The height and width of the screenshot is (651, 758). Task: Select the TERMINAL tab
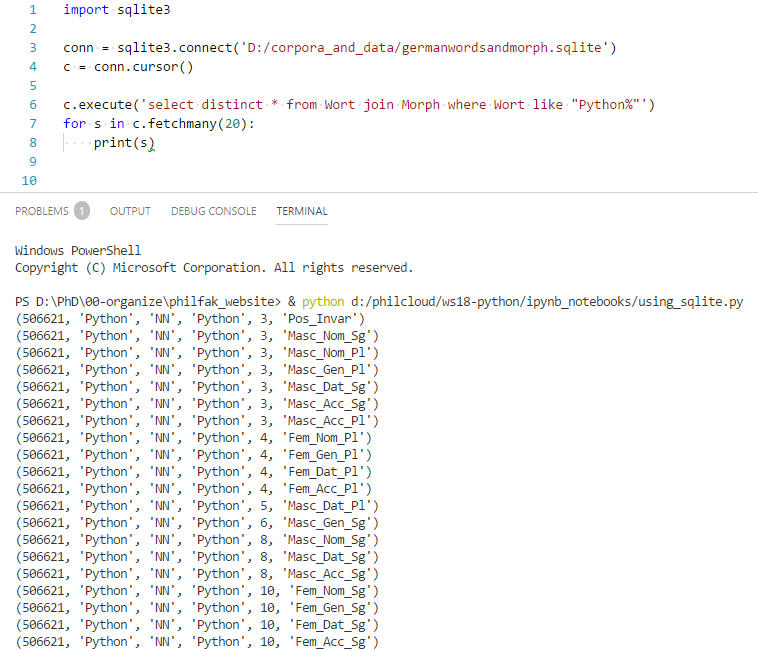click(302, 211)
